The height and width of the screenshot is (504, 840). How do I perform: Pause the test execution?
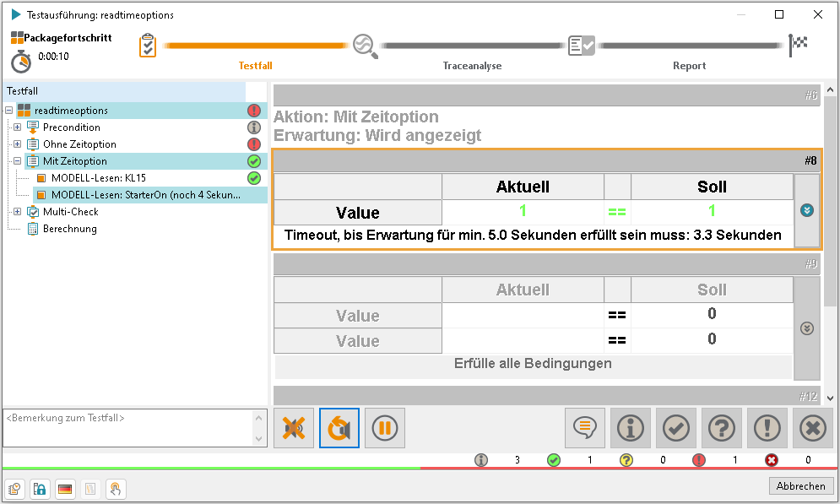tap(385, 428)
